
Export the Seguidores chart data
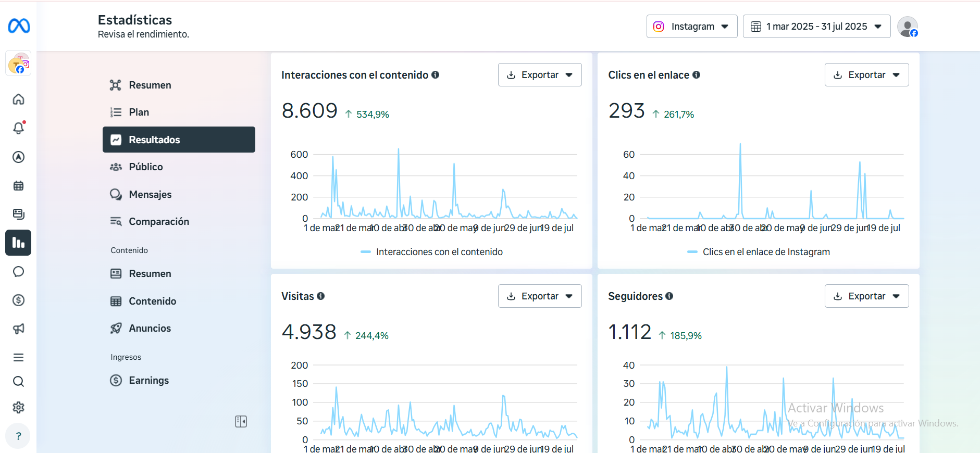pyautogui.click(x=866, y=296)
